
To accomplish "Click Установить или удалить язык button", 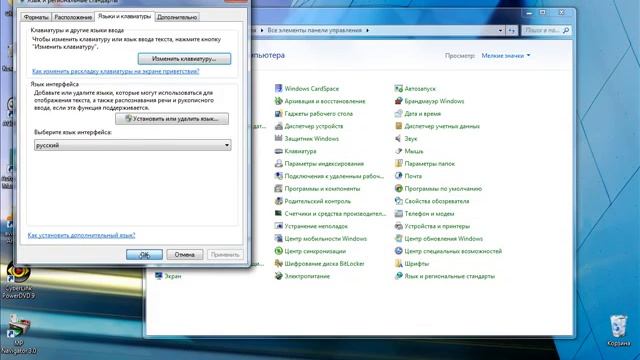I will click(172, 119).
